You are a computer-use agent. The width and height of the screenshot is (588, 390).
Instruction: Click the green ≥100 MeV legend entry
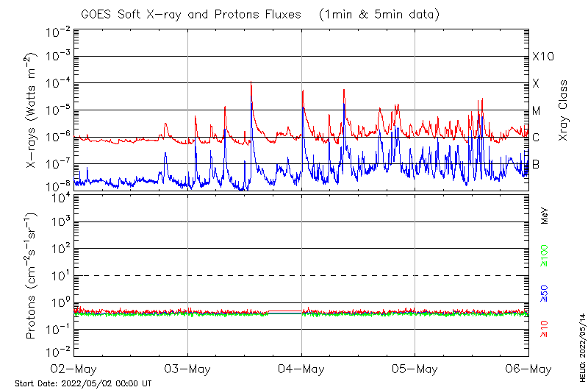[x=544, y=255]
